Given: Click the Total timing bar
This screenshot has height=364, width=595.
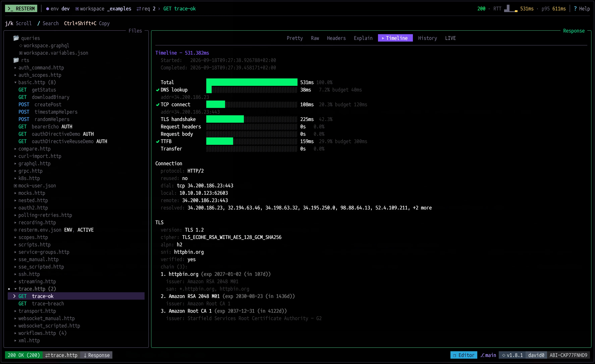Looking at the screenshot, I should tap(252, 82).
